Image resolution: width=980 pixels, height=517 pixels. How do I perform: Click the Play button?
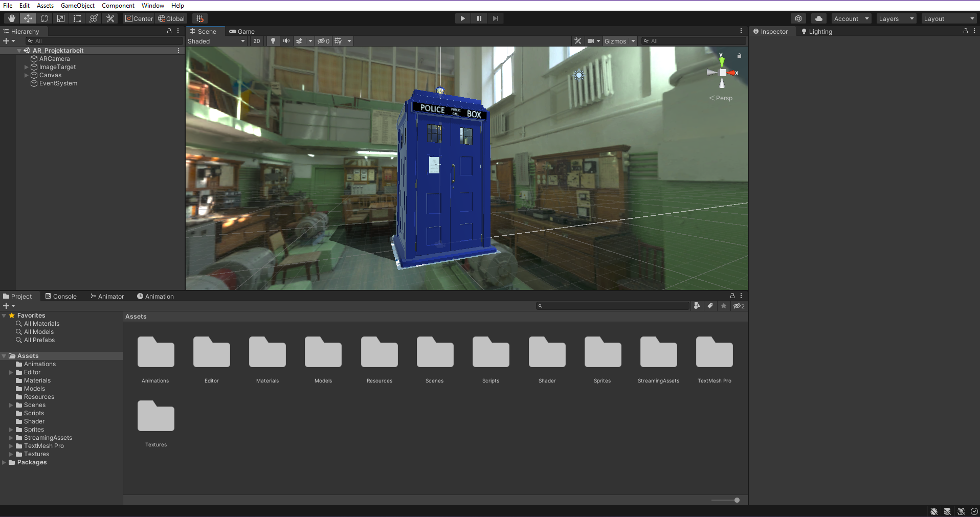pos(462,18)
